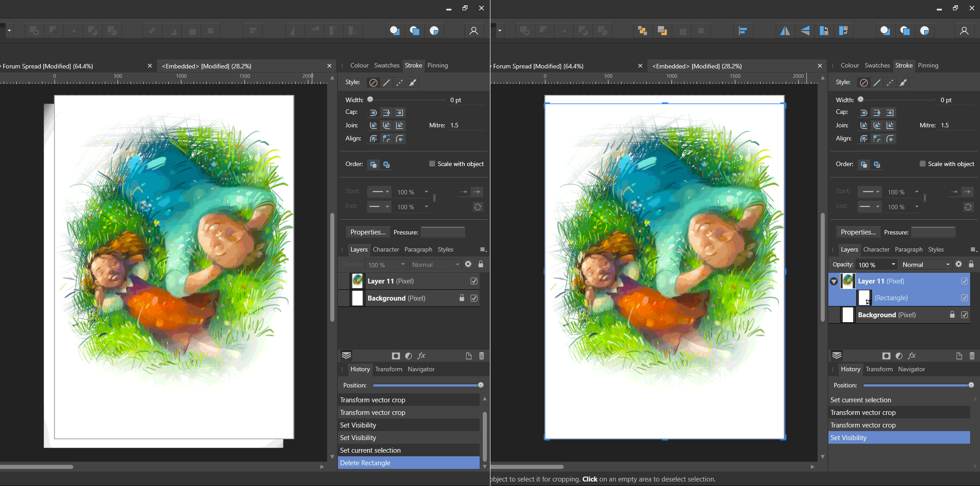Open Layers panel menu in right window
This screenshot has height=486, width=980.
973,250
